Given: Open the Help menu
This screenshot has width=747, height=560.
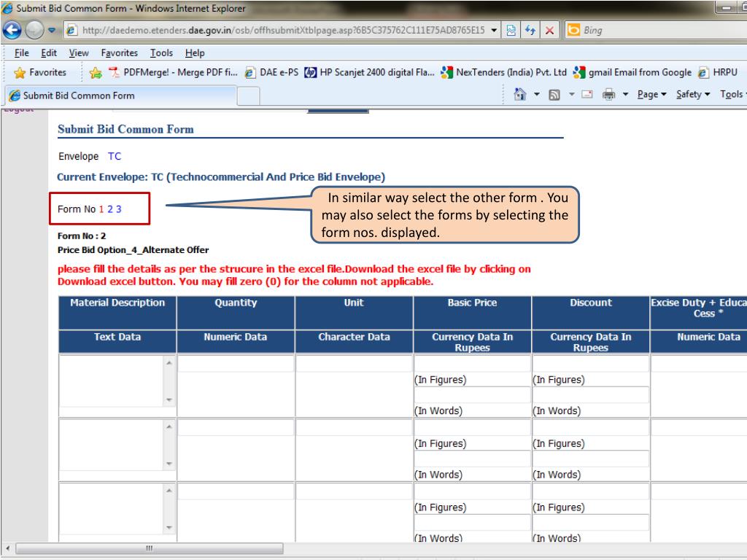Looking at the screenshot, I should click(195, 52).
